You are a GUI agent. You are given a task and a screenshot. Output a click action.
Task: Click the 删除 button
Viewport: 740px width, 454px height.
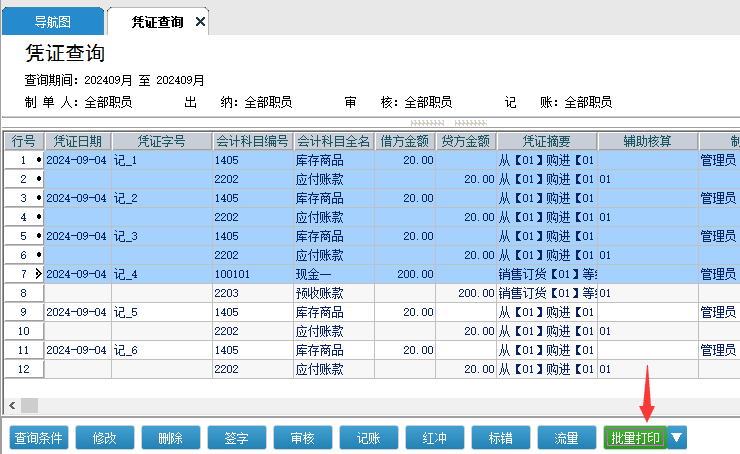tap(171, 437)
